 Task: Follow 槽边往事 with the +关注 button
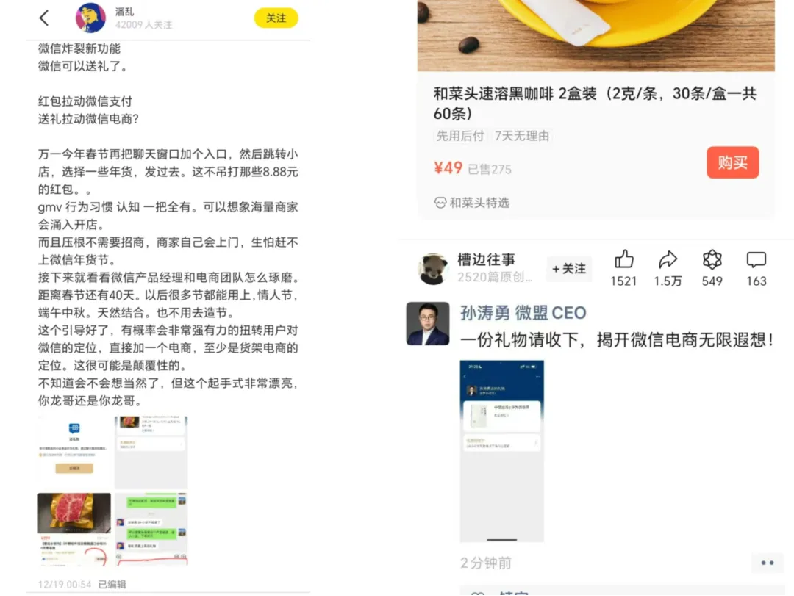569,268
